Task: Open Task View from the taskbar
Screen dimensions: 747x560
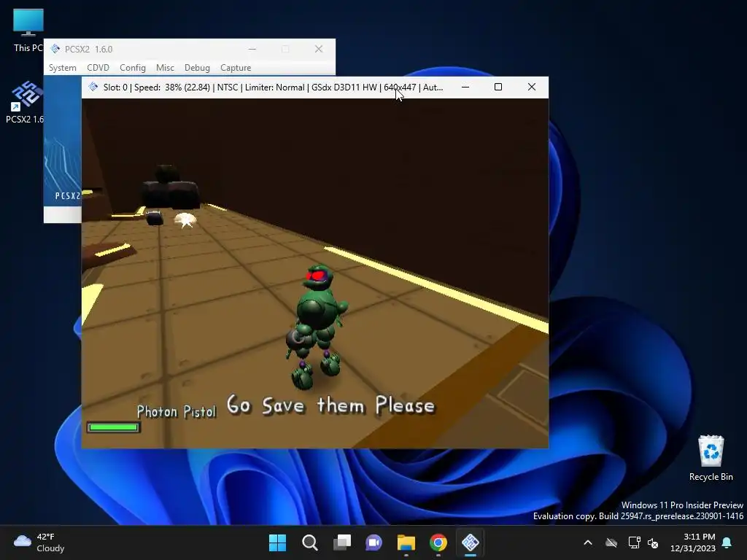Action: (342, 542)
